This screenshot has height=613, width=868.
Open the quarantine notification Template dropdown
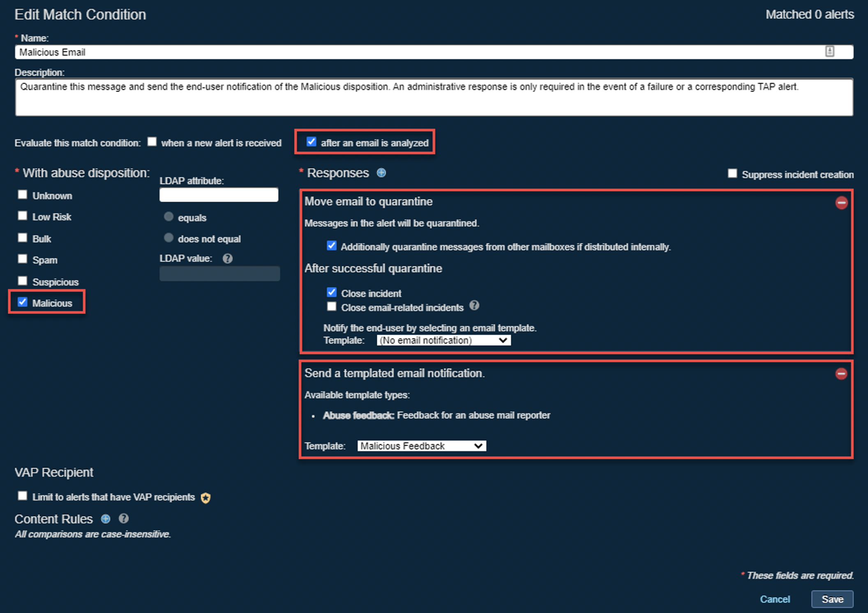point(443,340)
